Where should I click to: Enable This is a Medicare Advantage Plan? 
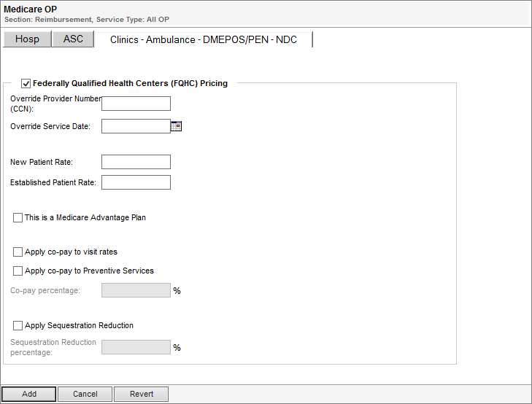18,217
